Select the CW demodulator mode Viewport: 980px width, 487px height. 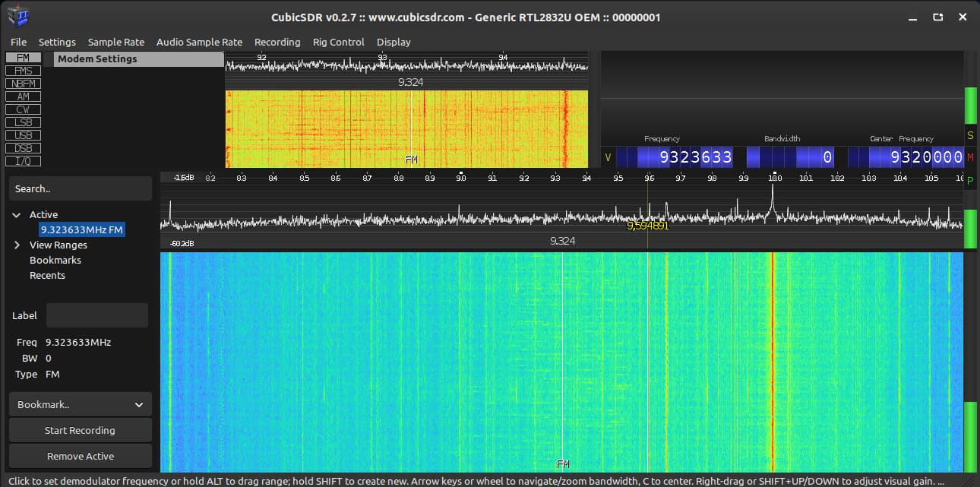pyautogui.click(x=23, y=109)
